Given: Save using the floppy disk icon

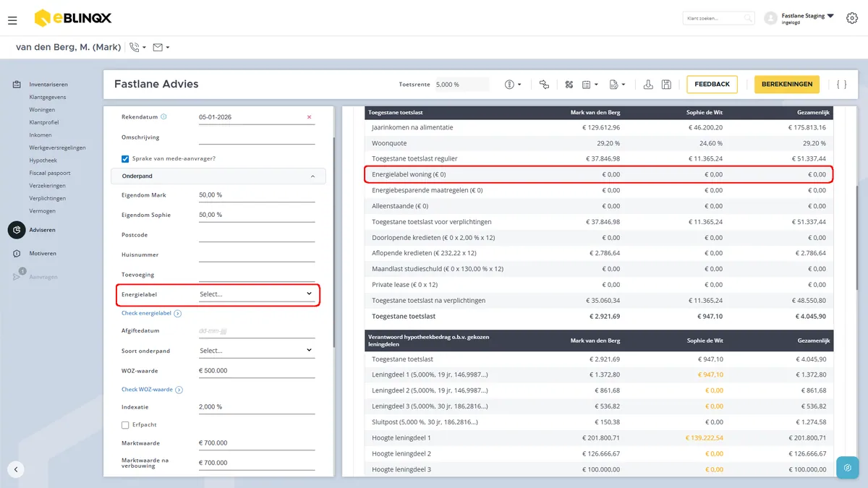Looking at the screenshot, I should coord(666,85).
